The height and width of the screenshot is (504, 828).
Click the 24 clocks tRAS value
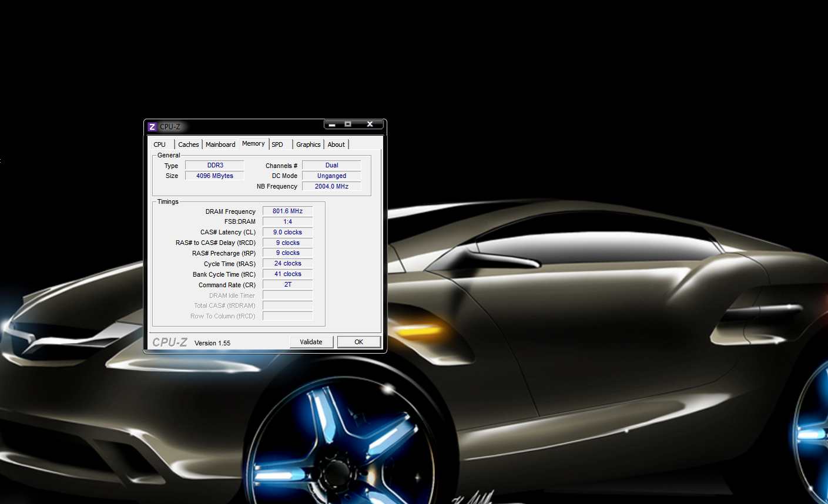click(x=287, y=264)
